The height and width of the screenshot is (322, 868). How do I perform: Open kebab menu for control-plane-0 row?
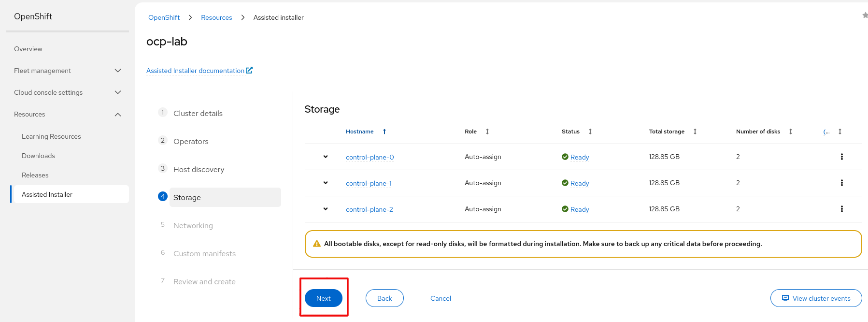[841, 157]
